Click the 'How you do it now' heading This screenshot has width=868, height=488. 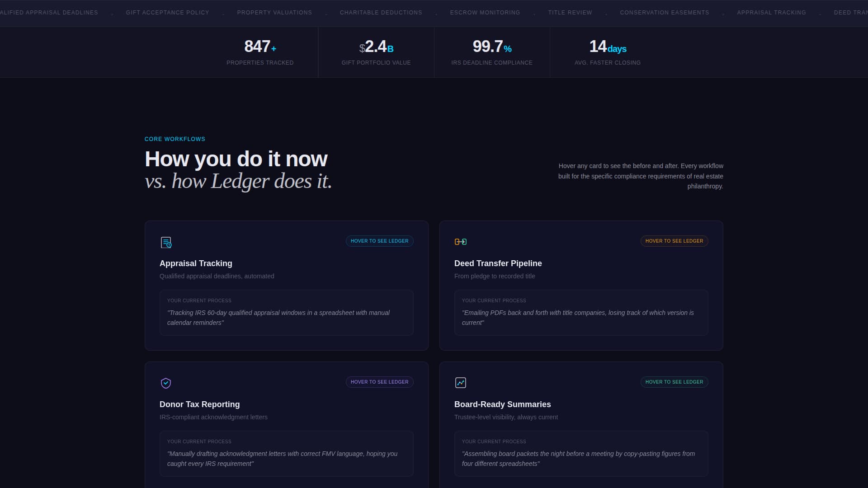(x=236, y=159)
